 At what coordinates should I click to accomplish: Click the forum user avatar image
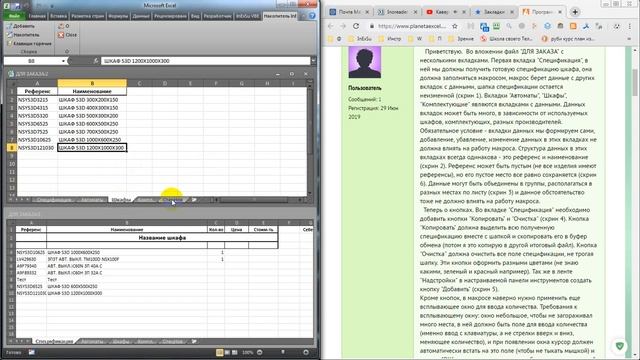point(364,62)
